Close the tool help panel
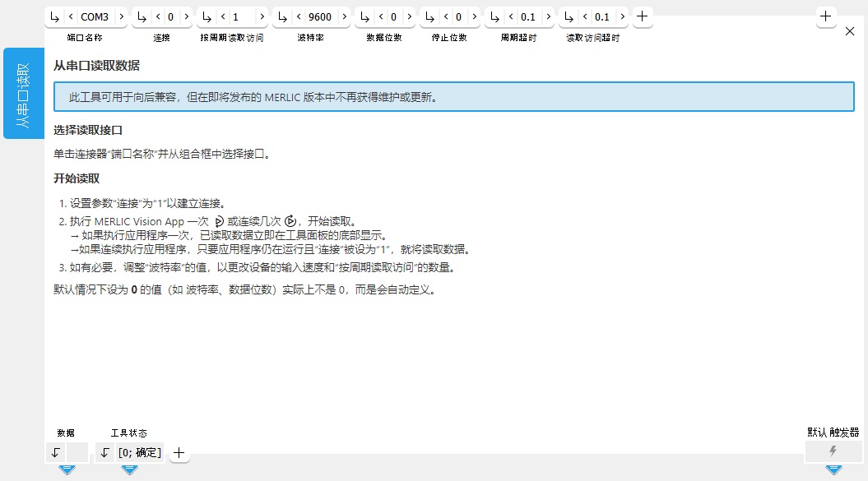 click(850, 31)
